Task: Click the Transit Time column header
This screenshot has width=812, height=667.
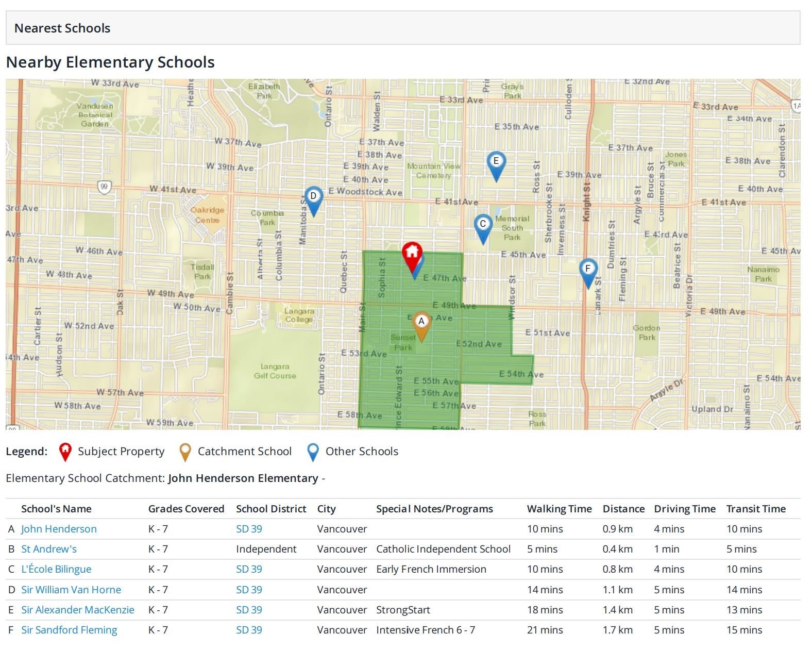Action: pos(756,509)
